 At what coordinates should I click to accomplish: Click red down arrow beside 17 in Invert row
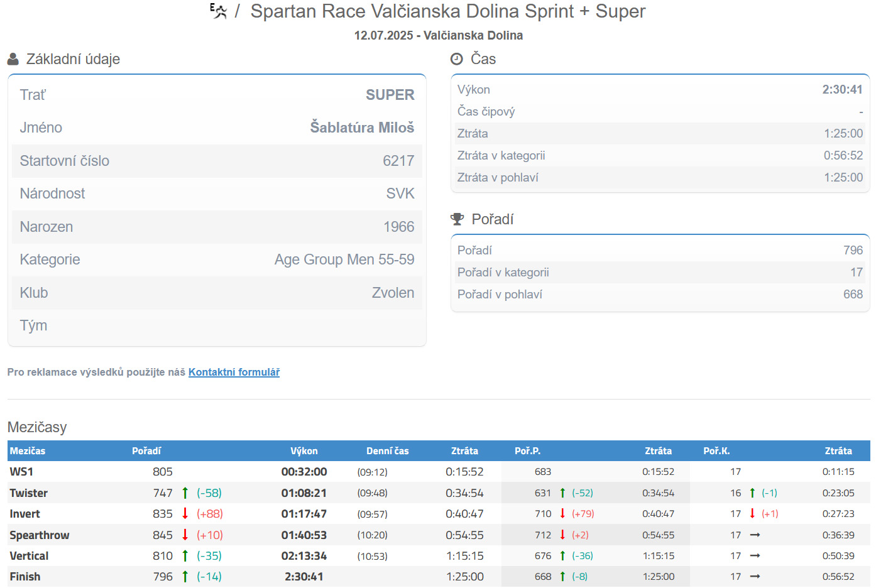tap(752, 514)
